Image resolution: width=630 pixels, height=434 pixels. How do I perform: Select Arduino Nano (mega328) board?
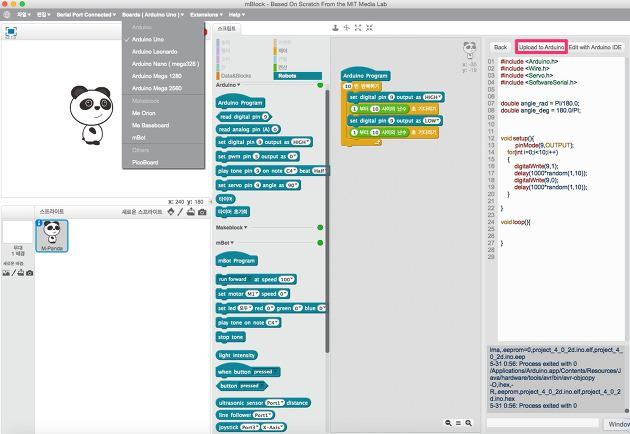[x=163, y=64]
